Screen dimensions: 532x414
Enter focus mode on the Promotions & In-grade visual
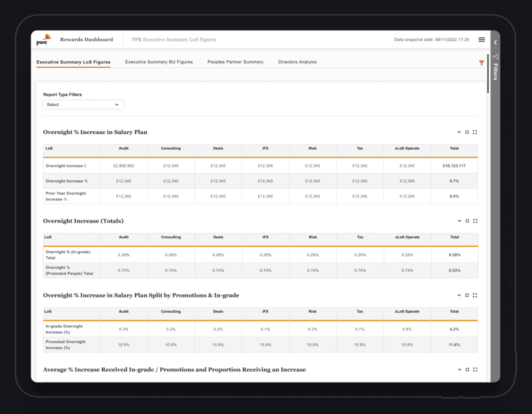tap(467, 295)
